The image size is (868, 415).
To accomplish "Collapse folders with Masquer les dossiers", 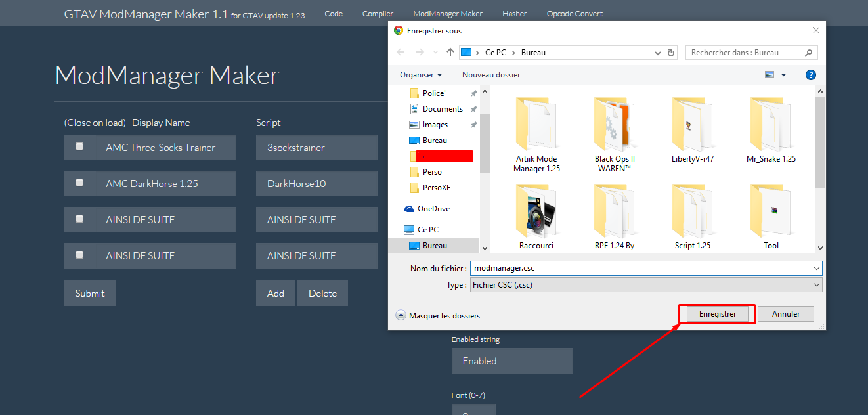I will pos(438,316).
